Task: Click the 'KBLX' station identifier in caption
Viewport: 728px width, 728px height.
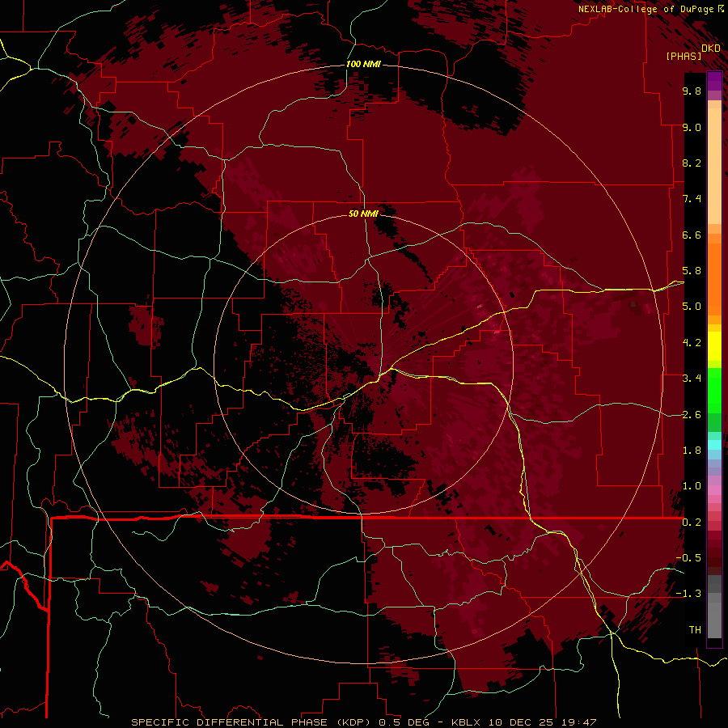Action: coord(467,722)
